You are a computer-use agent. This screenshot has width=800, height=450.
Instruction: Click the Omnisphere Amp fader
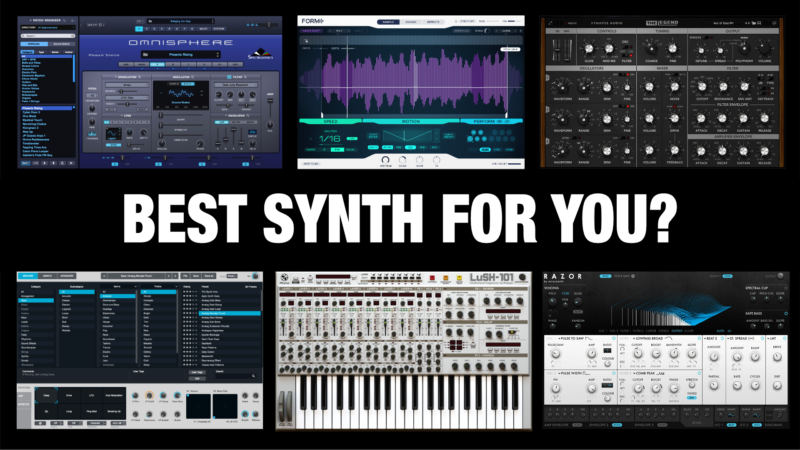(270, 100)
